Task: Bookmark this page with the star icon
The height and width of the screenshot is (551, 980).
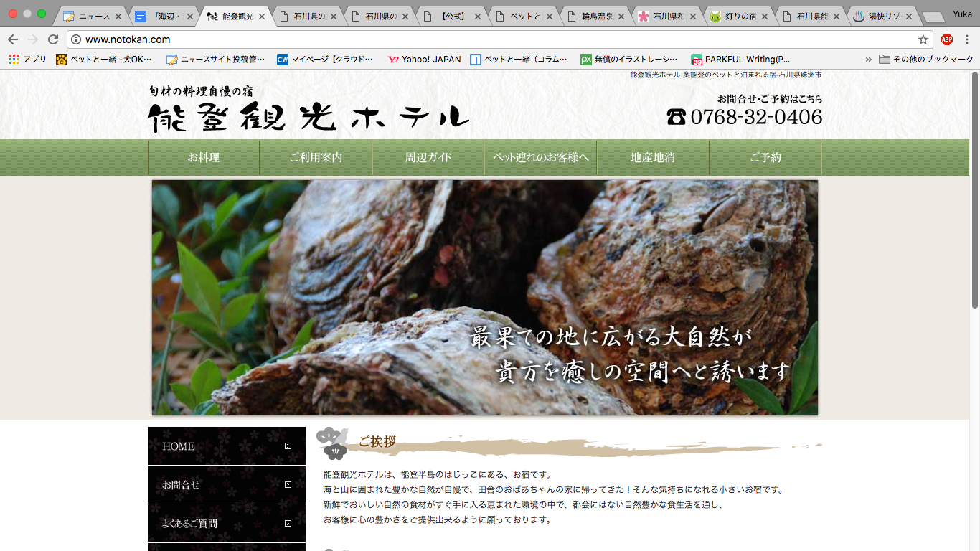Action: pos(923,39)
